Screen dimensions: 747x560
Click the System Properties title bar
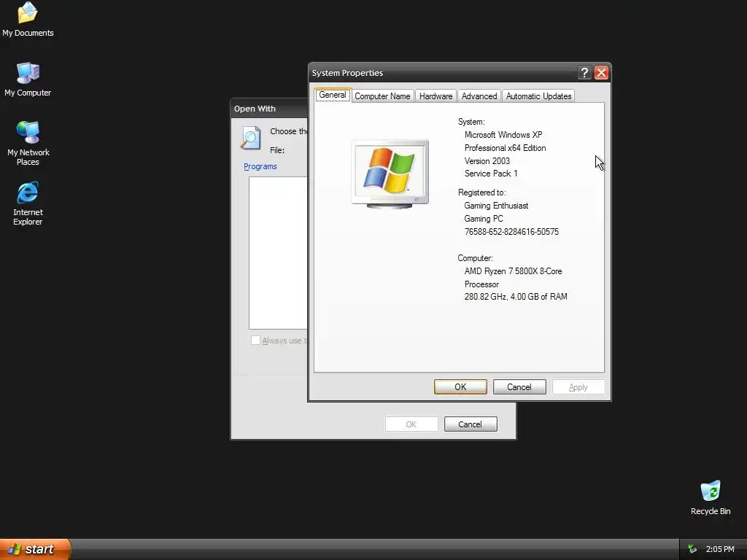(443, 73)
